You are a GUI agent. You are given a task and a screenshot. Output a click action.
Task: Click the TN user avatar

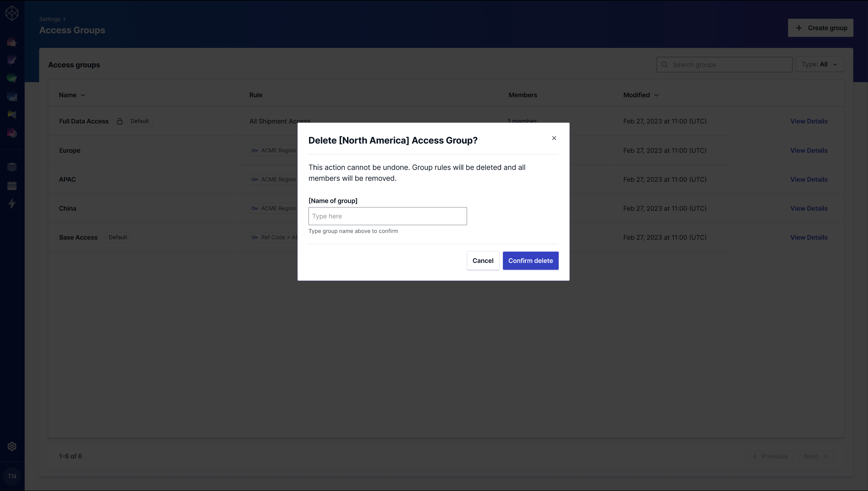pos(12,476)
